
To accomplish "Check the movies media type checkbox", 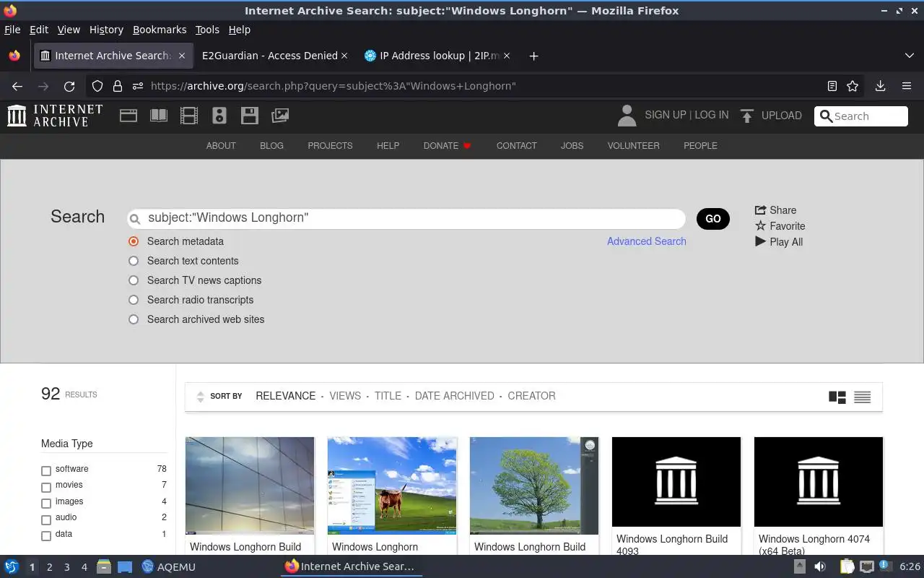I will tap(46, 487).
